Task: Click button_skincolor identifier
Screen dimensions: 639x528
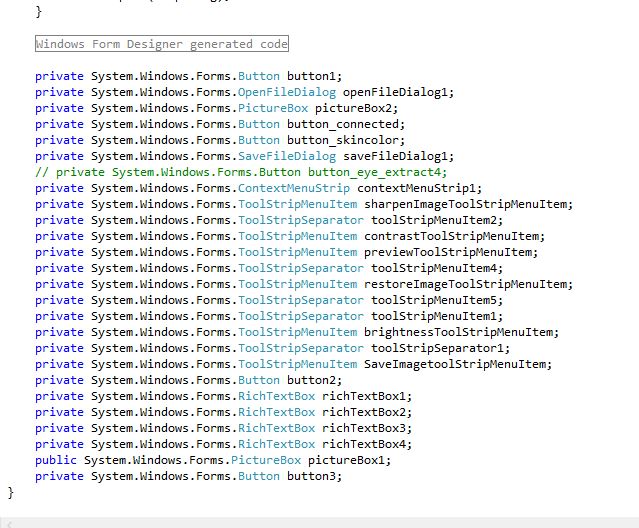Action: point(342,140)
